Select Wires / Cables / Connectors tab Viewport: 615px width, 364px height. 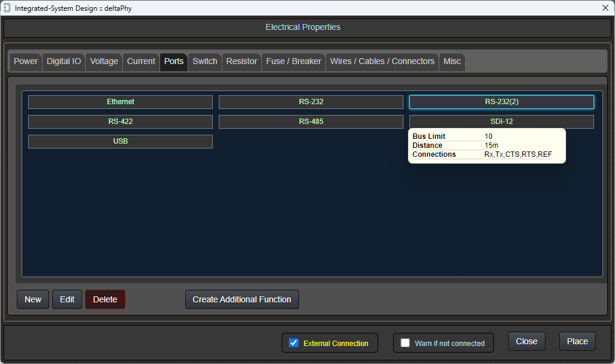click(382, 62)
